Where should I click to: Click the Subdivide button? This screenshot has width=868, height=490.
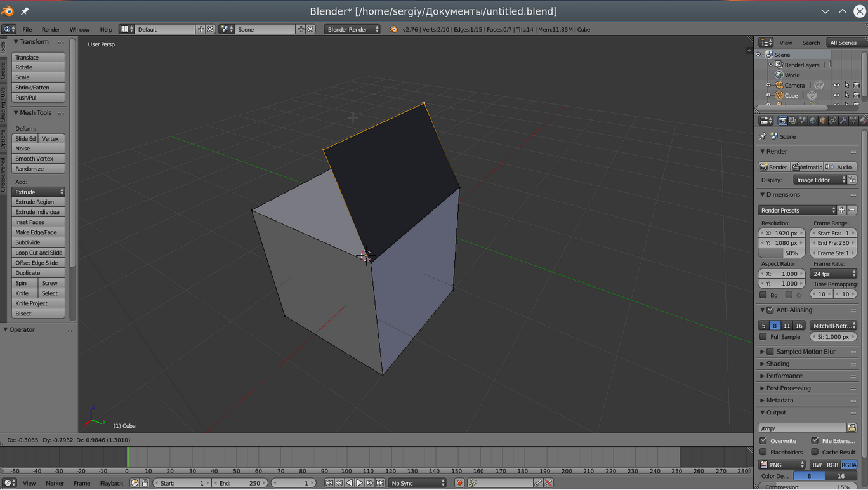pyautogui.click(x=38, y=242)
